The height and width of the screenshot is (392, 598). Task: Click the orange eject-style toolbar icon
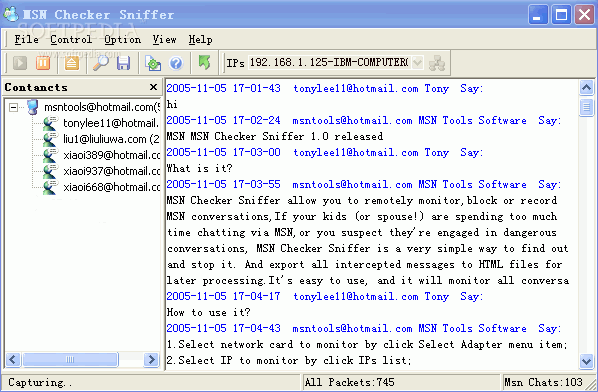click(72, 63)
